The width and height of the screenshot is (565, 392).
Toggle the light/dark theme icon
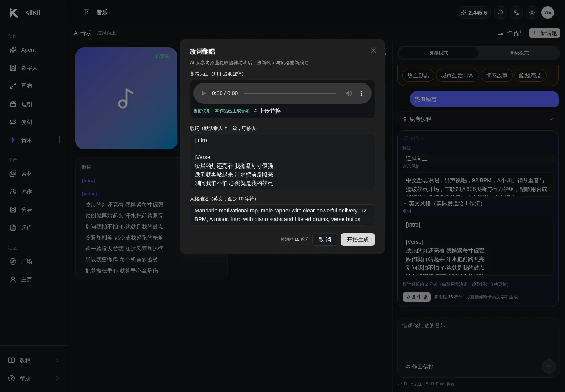point(532,13)
